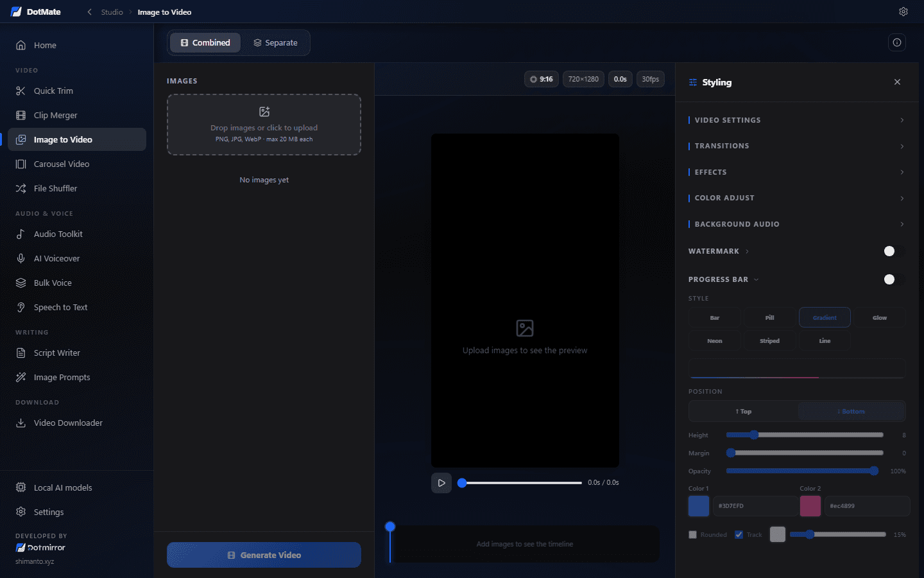This screenshot has width=924, height=578.
Task: Open the Bulk Voice tool
Action: (x=77, y=283)
